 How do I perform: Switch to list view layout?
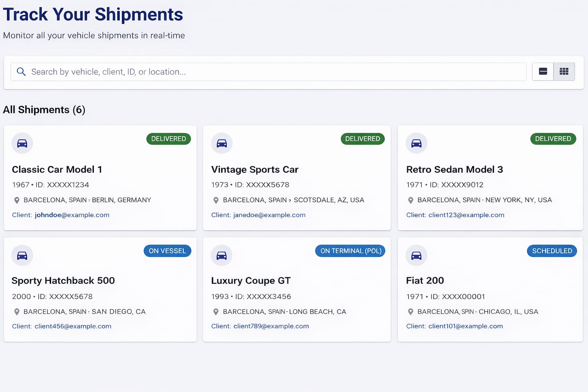pyautogui.click(x=543, y=72)
